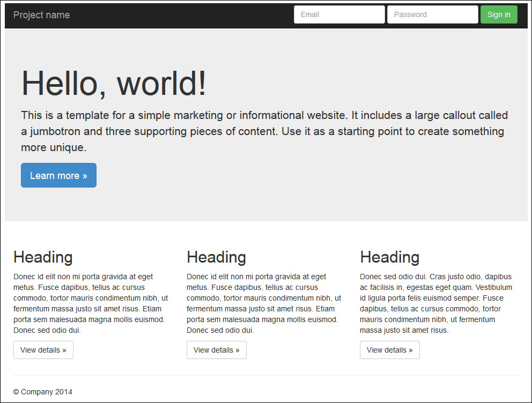Open View details in the right column

pos(390,350)
